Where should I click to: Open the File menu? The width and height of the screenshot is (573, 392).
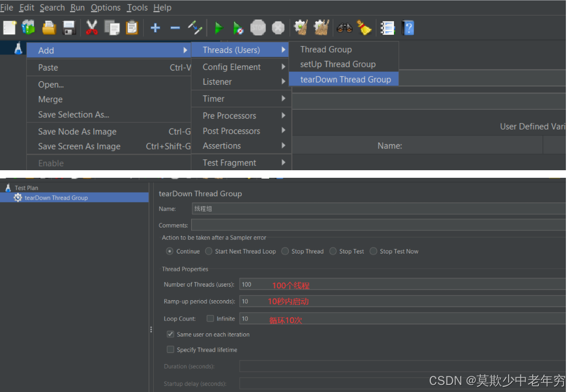[x=7, y=8]
